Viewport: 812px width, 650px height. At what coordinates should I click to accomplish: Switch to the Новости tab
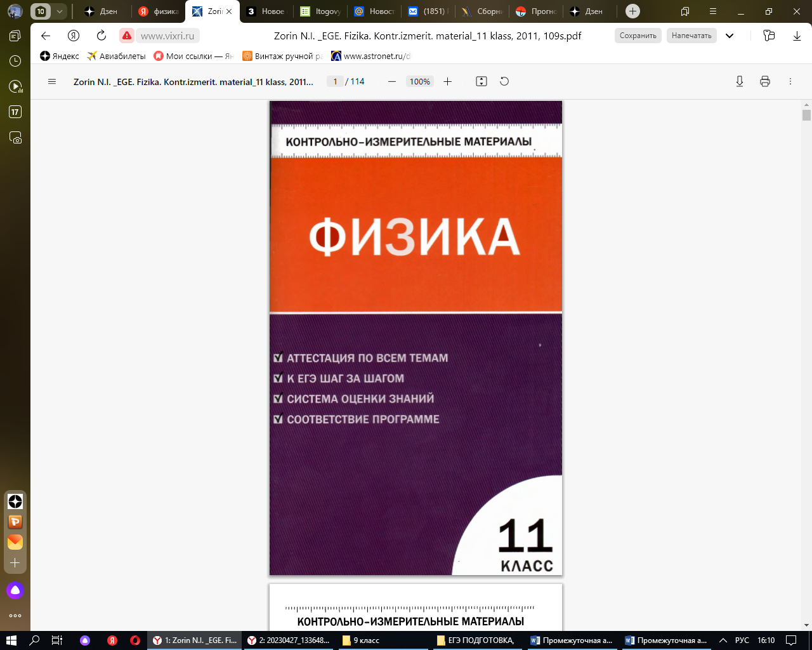(x=374, y=11)
